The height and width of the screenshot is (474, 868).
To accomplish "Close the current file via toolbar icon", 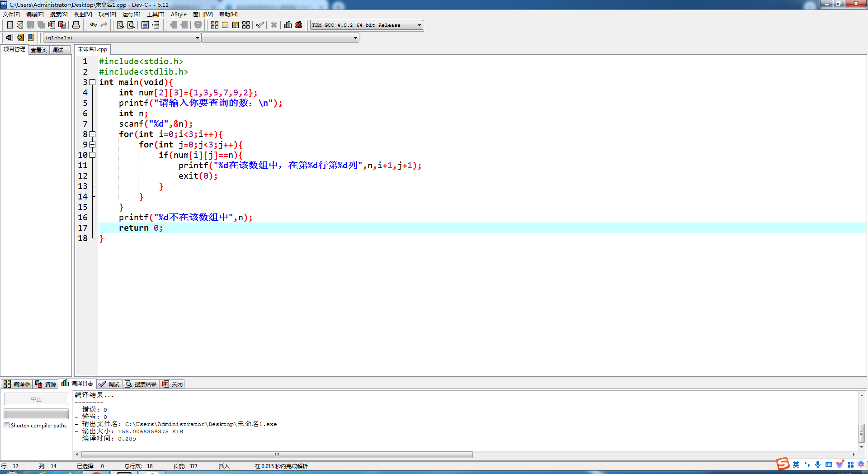I will [x=51, y=25].
